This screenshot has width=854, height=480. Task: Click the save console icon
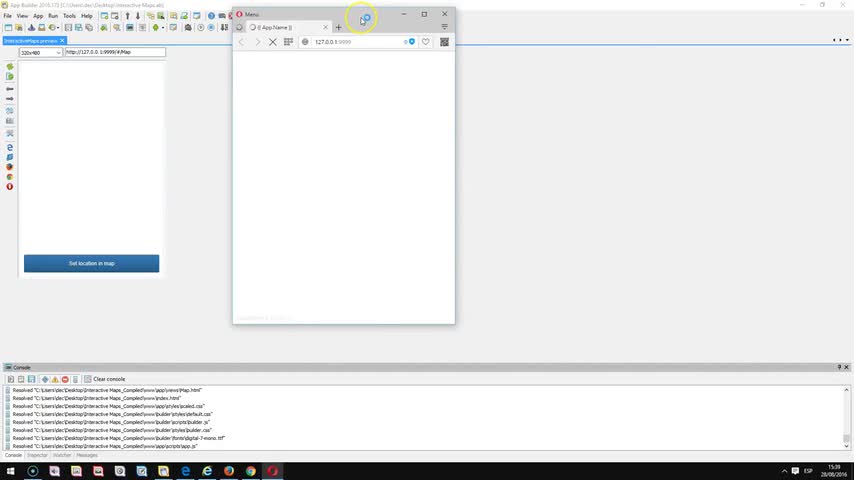click(32, 379)
